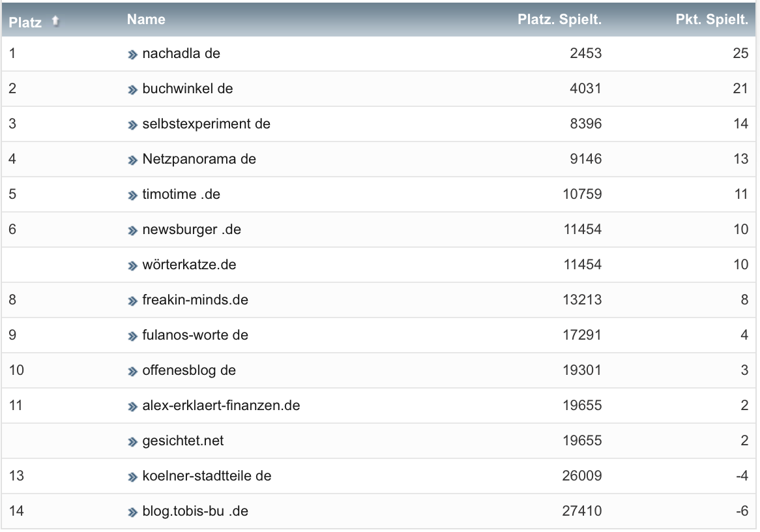Open the timotime .de link
The image size is (760, 532).
181,194
